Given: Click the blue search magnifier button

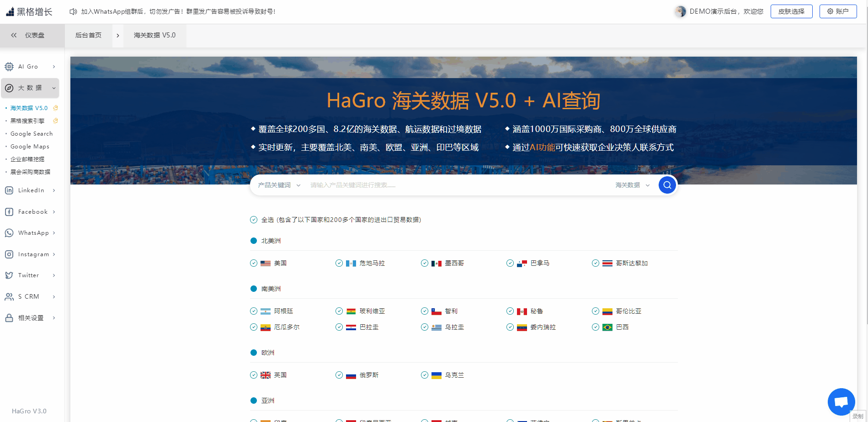Looking at the screenshot, I should (667, 185).
